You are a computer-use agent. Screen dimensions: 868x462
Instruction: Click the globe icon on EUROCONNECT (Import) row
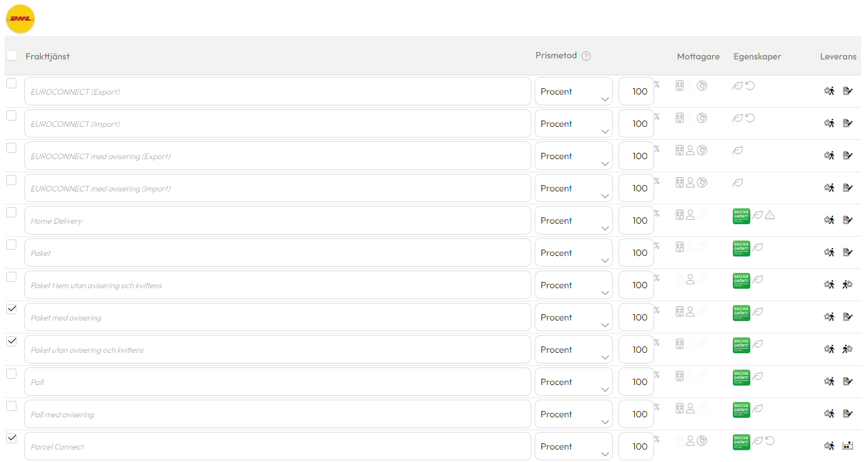tap(702, 118)
